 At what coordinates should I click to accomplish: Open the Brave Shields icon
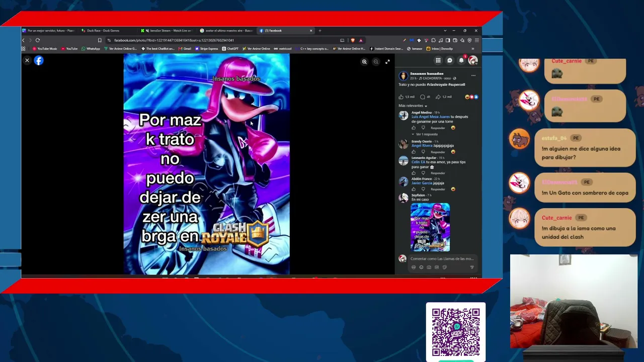[353, 40]
